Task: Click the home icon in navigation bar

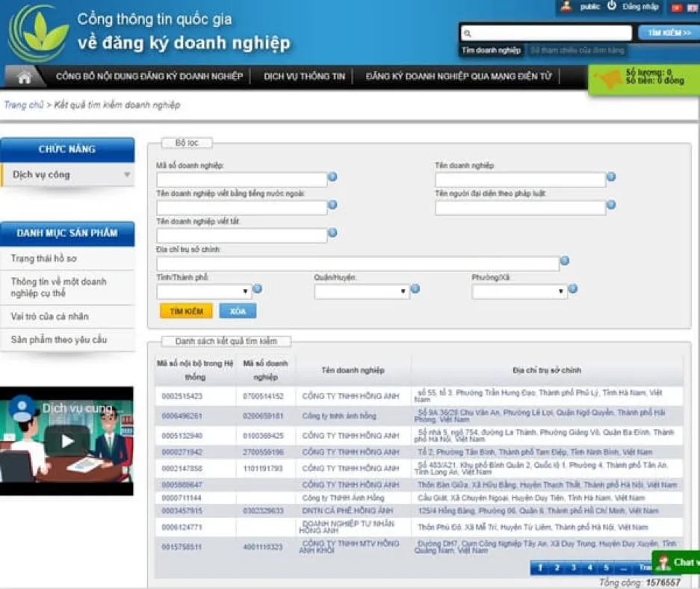Action: coord(25,77)
